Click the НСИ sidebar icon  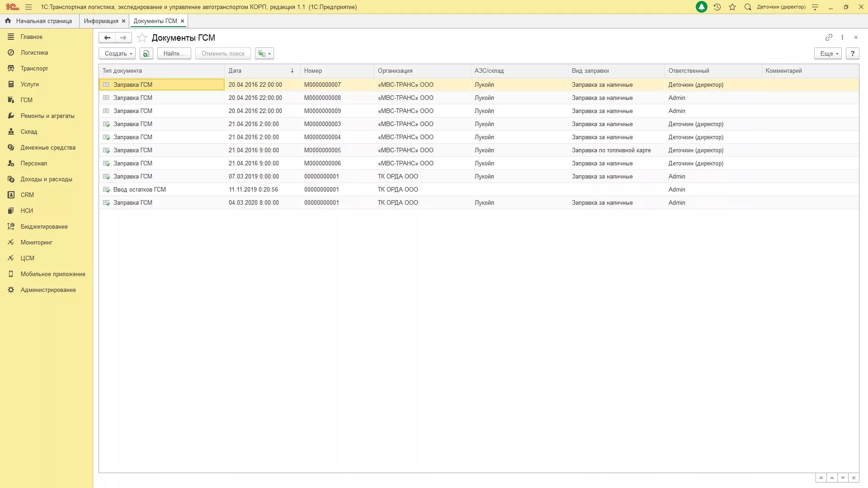pyautogui.click(x=11, y=211)
